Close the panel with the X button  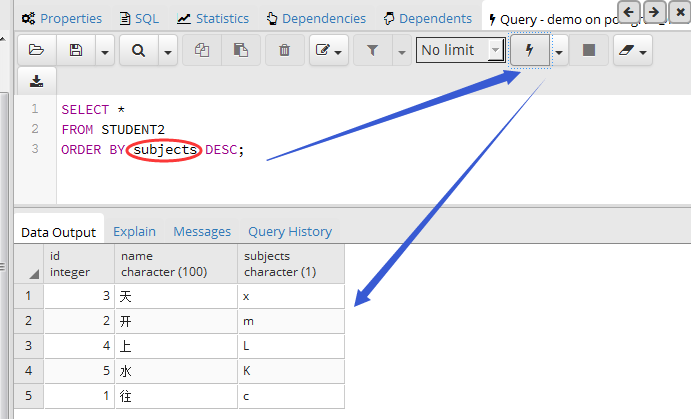pos(680,12)
